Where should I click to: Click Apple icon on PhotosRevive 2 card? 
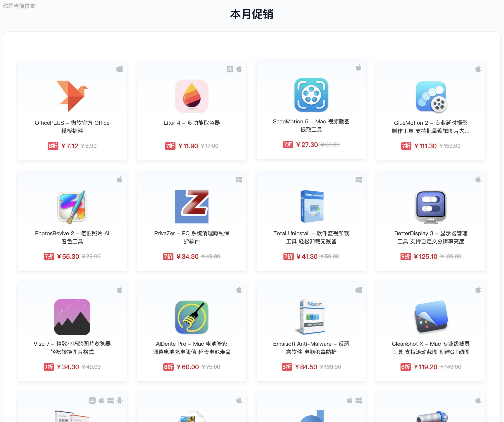pos(120,179)
